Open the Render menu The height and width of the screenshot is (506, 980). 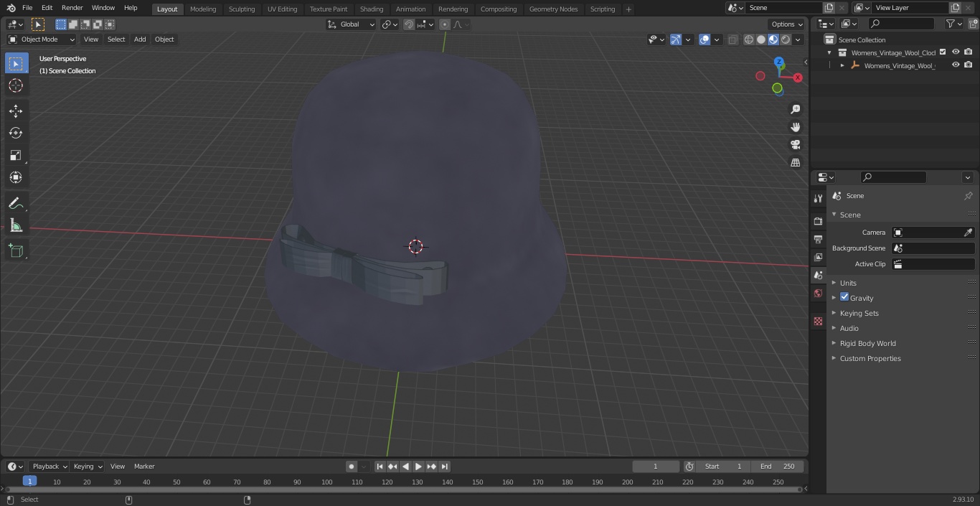72,8
